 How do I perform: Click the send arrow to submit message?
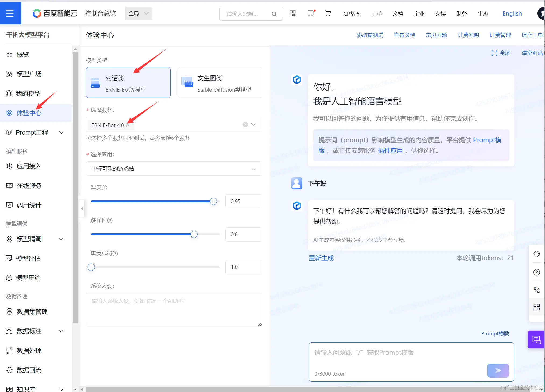click(498, 371)
